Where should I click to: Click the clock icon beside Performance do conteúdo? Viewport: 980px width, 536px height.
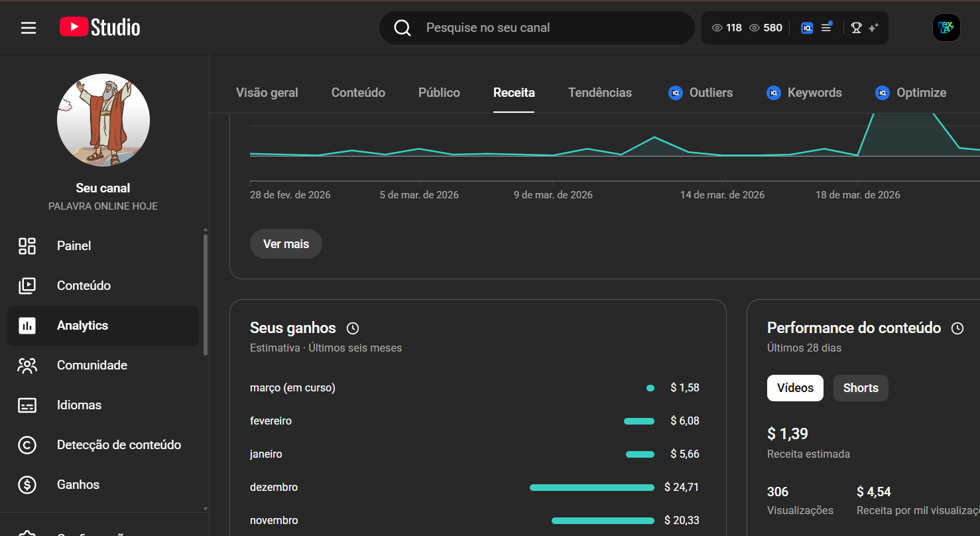coord(957,328)
